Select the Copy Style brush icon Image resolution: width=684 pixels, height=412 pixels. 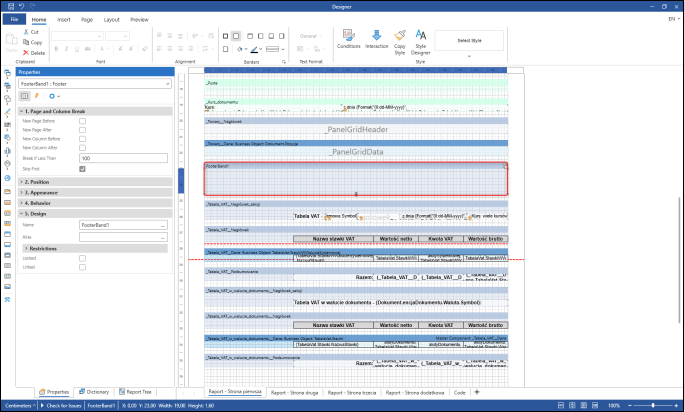click(400, 36)
